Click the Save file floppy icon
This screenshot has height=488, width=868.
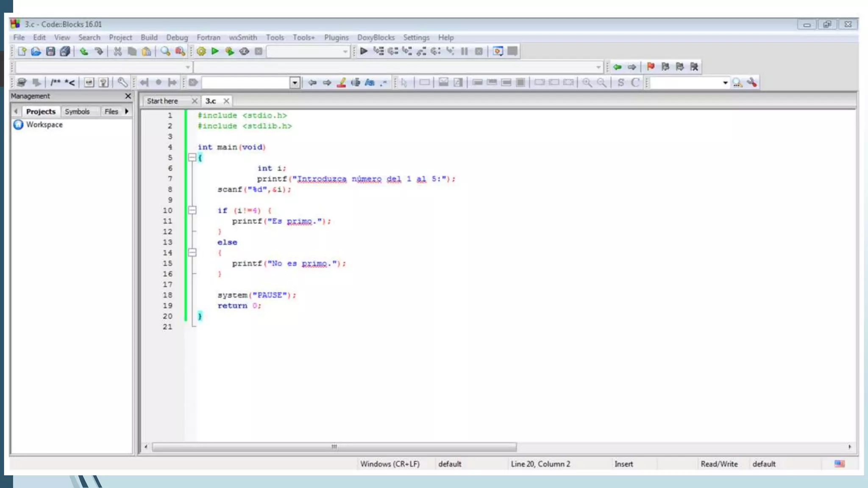pyautogui.click(x=50, y=51)
